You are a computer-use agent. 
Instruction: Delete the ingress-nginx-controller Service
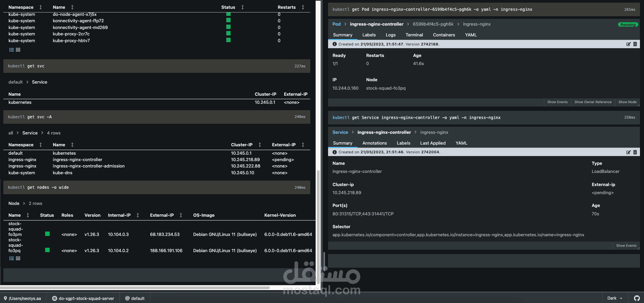(x=635, y=152)
